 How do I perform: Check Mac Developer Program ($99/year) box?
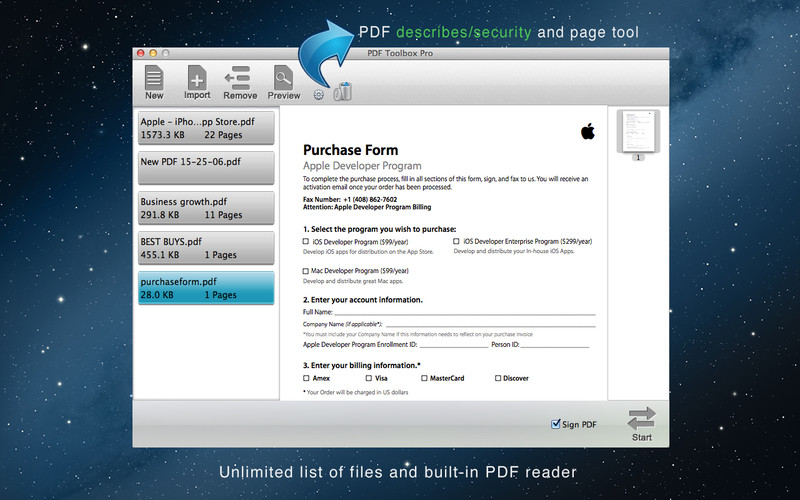[x=306, y=271]
